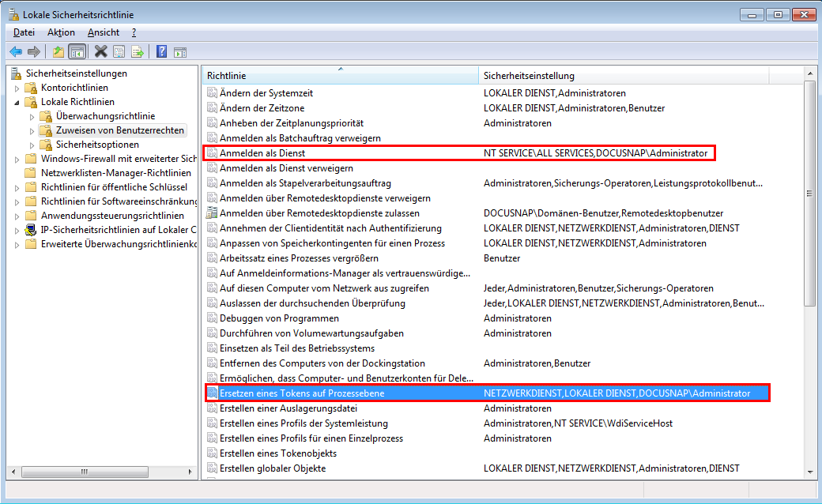Click the policy list scroll down arrow

click(x=810, y=472)
